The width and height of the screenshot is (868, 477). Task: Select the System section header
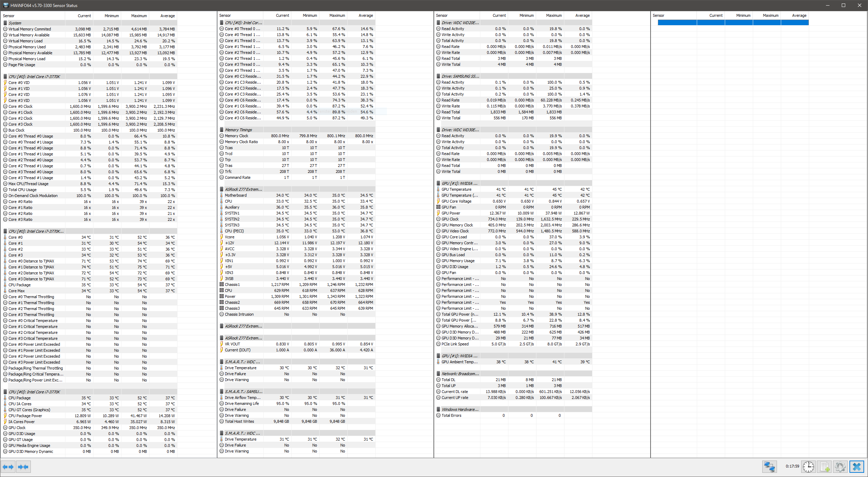15,23
